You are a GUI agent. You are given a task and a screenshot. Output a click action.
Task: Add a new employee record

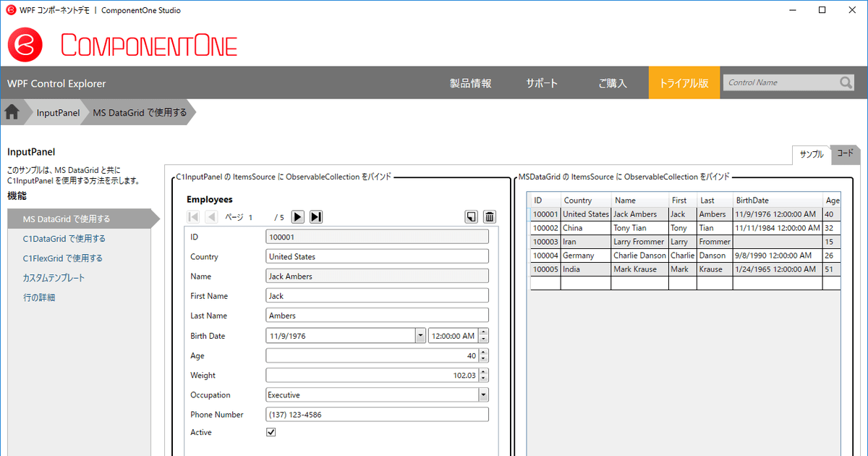click(x=471, y=216)
